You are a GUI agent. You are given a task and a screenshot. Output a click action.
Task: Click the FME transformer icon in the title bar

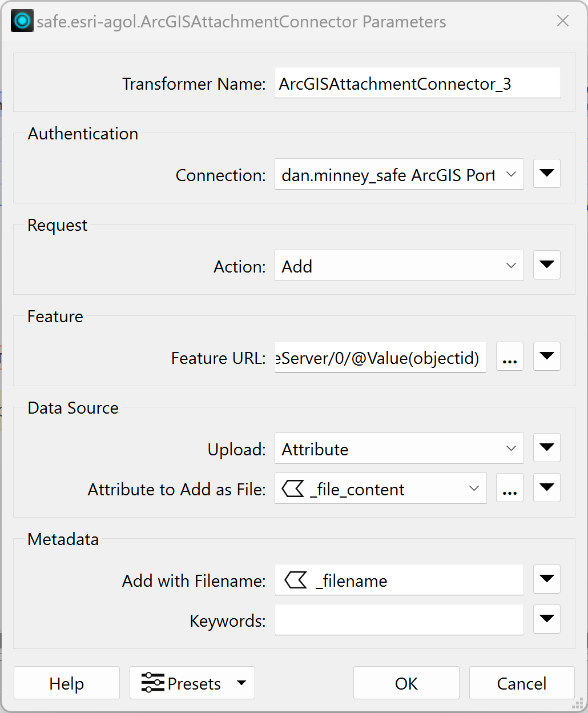pyautogui.click(x=22, y=21)
